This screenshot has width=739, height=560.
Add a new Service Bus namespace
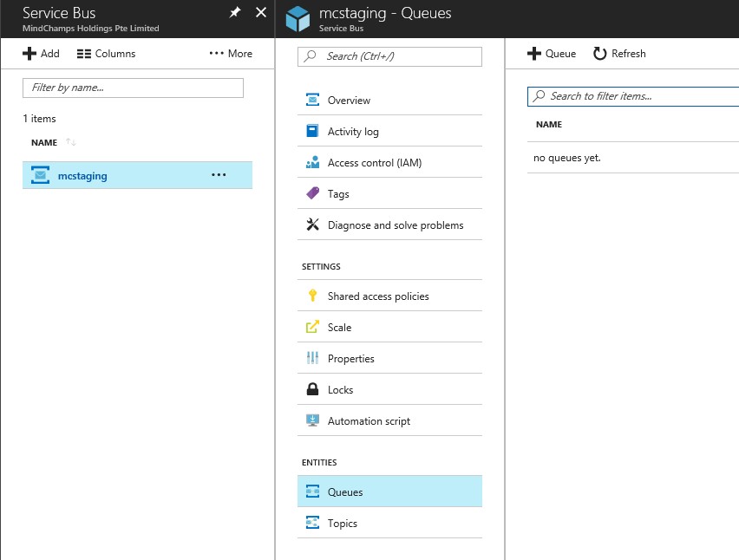(x=41, y=54)
